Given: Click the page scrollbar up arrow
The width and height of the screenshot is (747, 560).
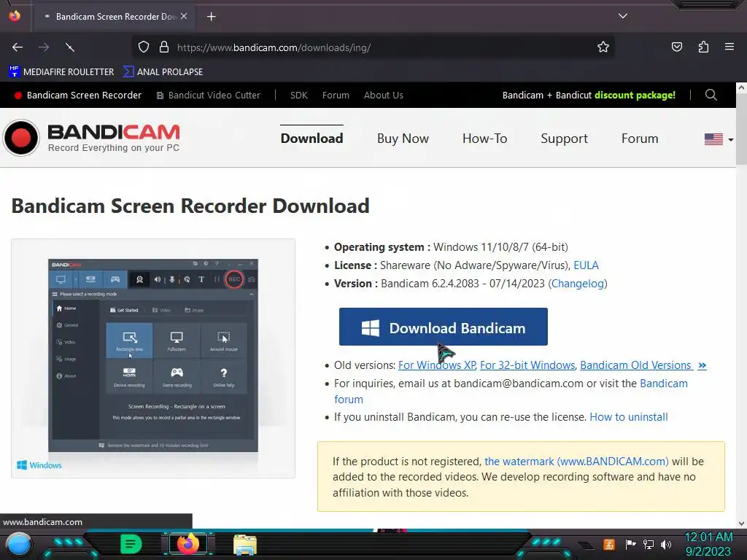Looking at the screenshot, I should click(x=741, y=87).
